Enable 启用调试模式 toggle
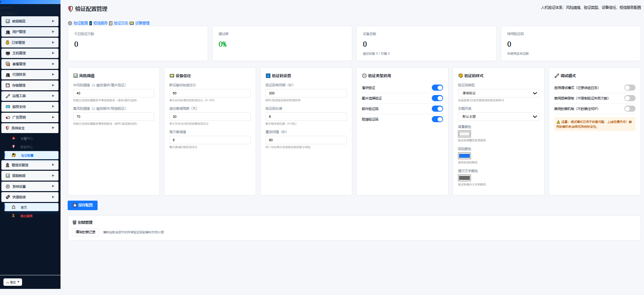This screenshot has width=644, height=295. click(630, 88)
